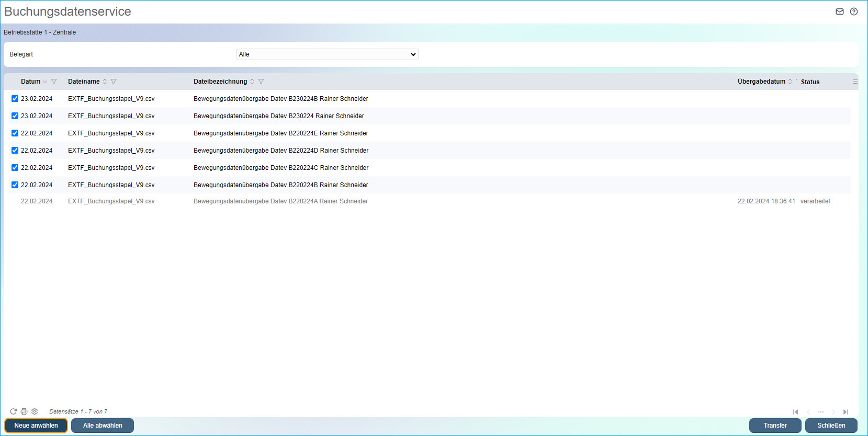Uncheck the B220224B row checkbox
This screenshot has height=436, width=868.
(15, 185)
